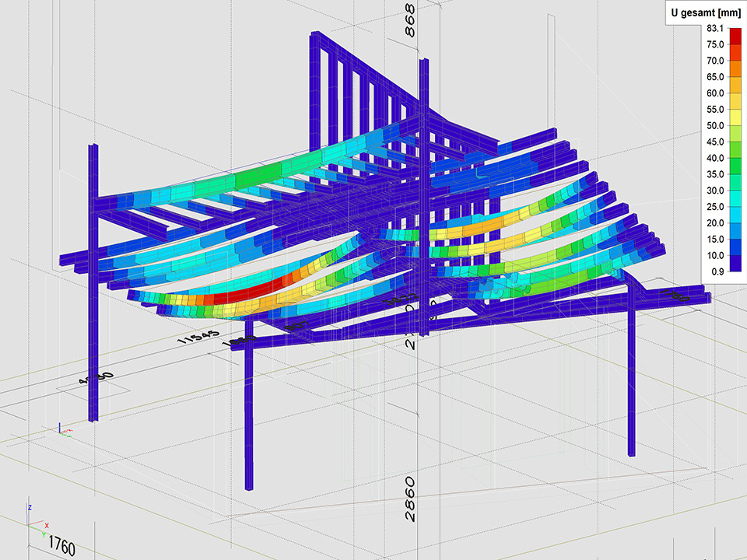Screen dimensions: 747x560
Task: Select the 1760 dimension label
Action: 60,546
